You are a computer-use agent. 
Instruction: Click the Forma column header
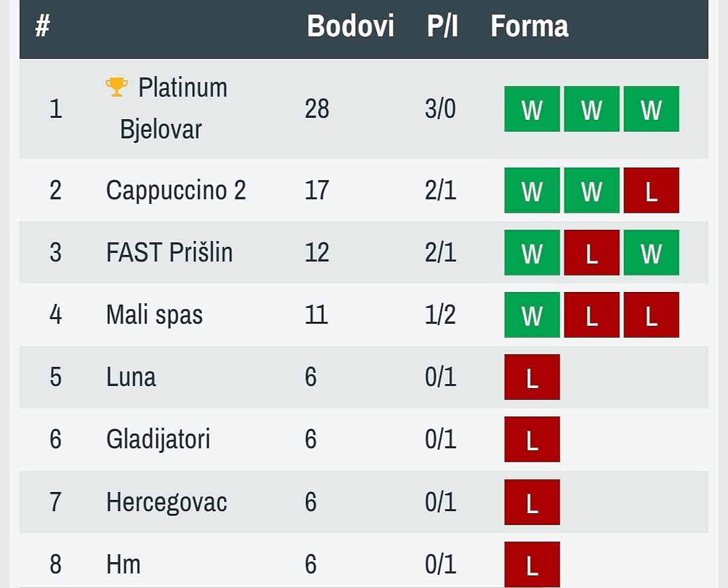(x=529, y=26)
